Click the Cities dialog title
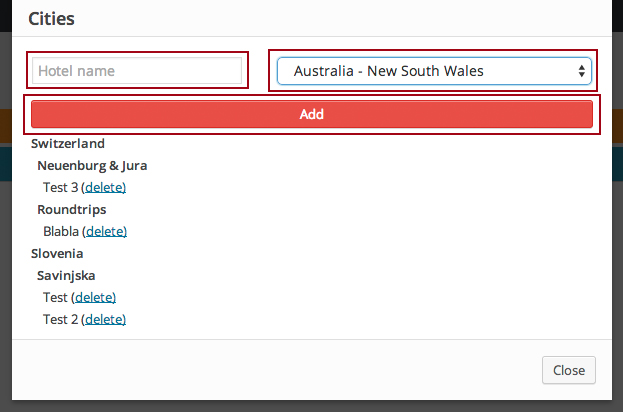The height and width of the screenshot is (412, 623). 51,18
